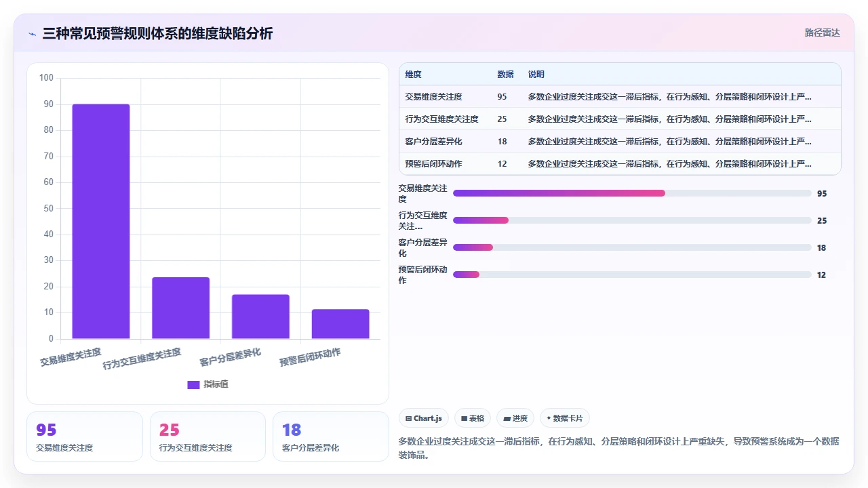Click the 指标值 legend label
This screenshot has width=868, height=488.
[216, 384]
